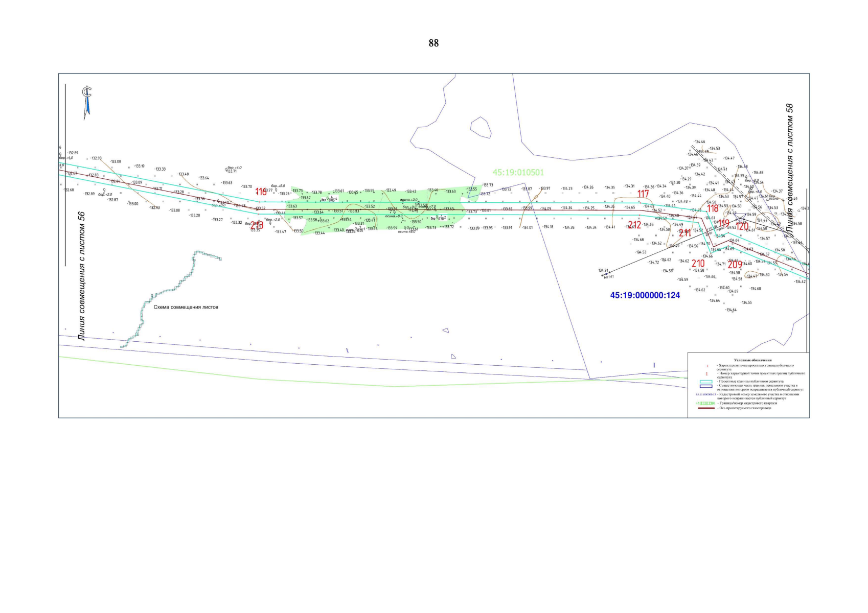Click the cyan rectangle legend swatch

tap(706, 382)
